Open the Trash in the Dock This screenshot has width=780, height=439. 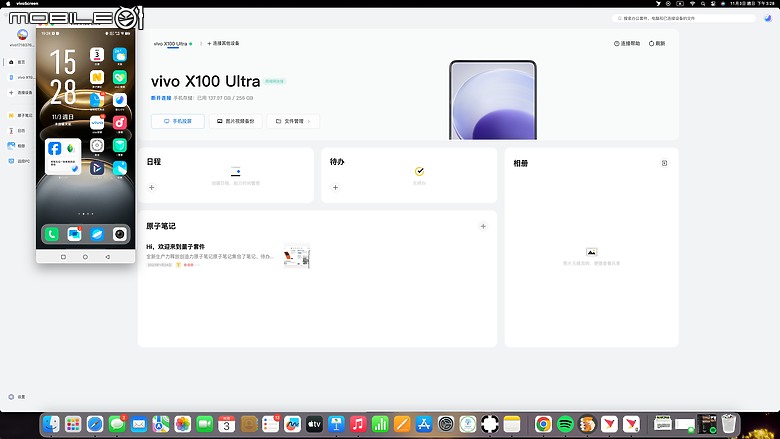[x=729, y=424]
